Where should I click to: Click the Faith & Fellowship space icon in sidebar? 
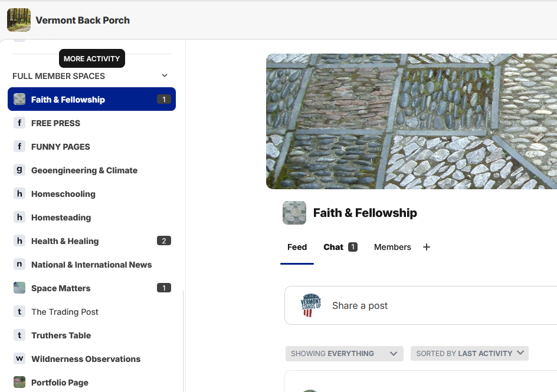(19, 99)
